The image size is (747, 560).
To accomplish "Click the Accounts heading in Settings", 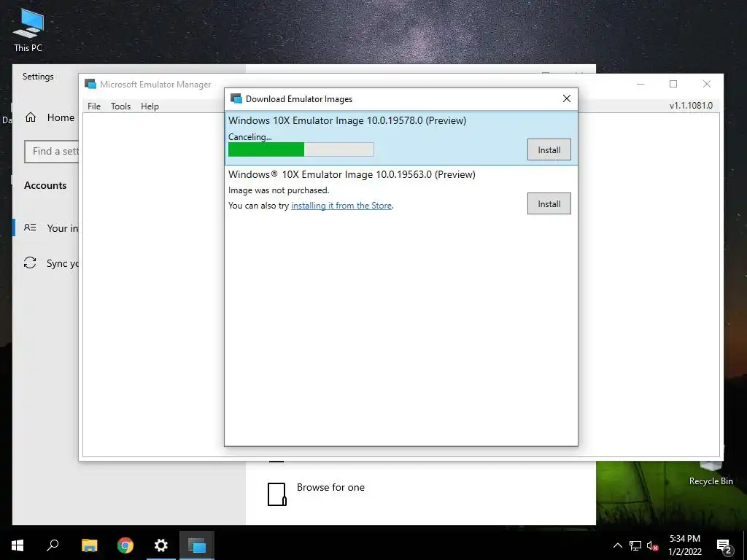I will click(45, 185).
